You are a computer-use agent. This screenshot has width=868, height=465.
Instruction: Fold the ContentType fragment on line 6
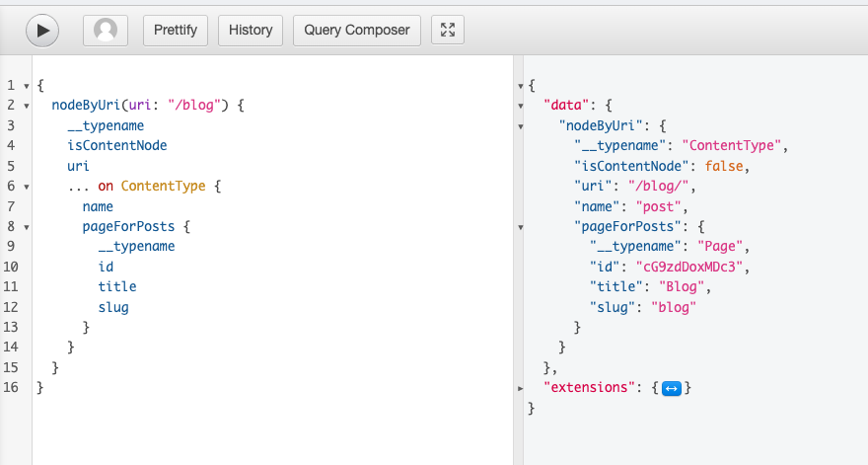pos(26,187)
